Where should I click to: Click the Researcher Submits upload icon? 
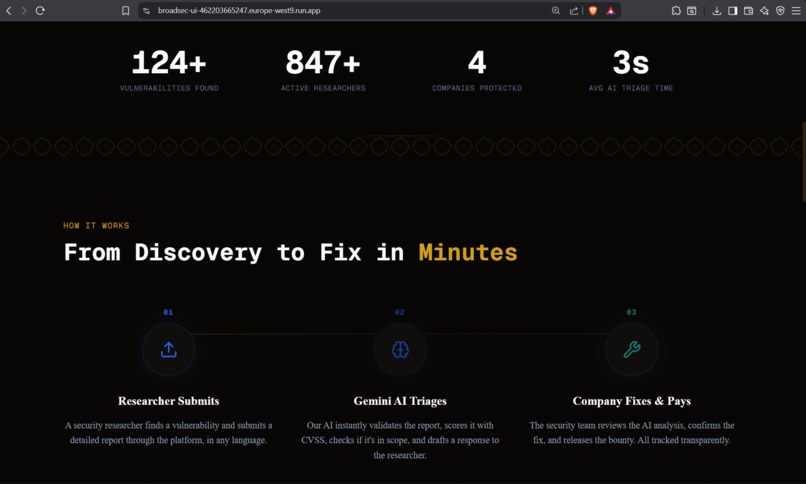pos(169,350)
